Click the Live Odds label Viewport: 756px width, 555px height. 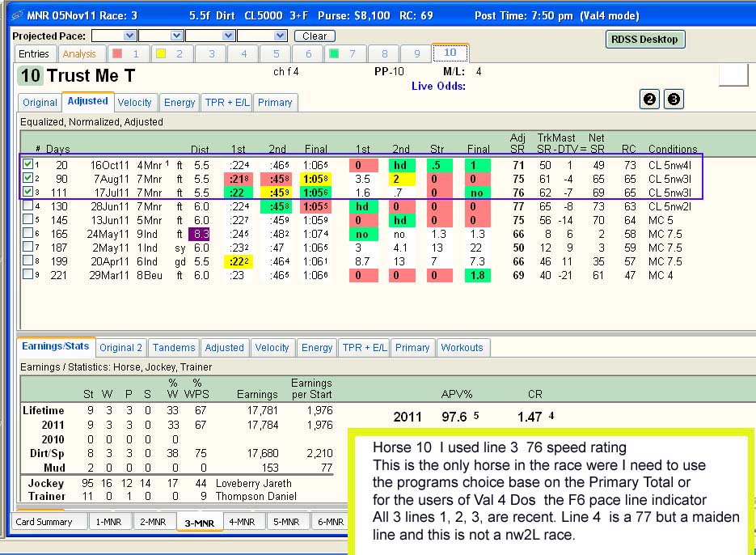438,86
